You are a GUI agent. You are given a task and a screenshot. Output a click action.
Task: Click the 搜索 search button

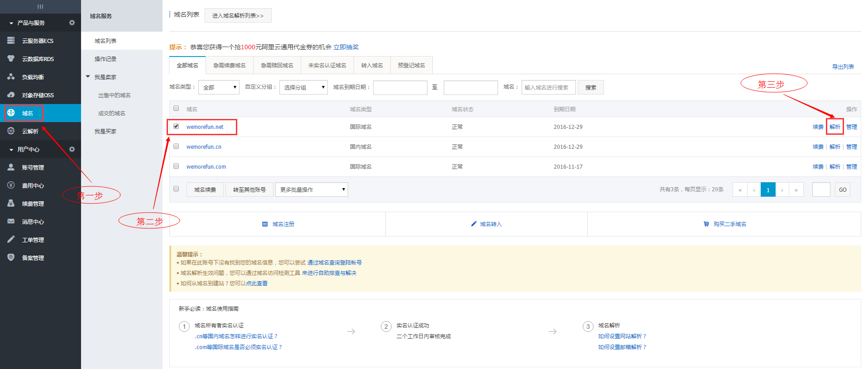[x=591, y=87]
